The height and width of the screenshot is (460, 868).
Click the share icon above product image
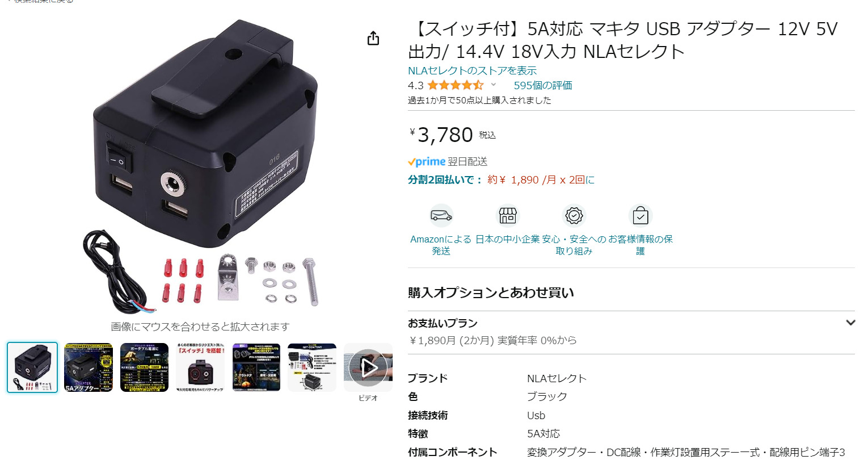click(373, 38)
